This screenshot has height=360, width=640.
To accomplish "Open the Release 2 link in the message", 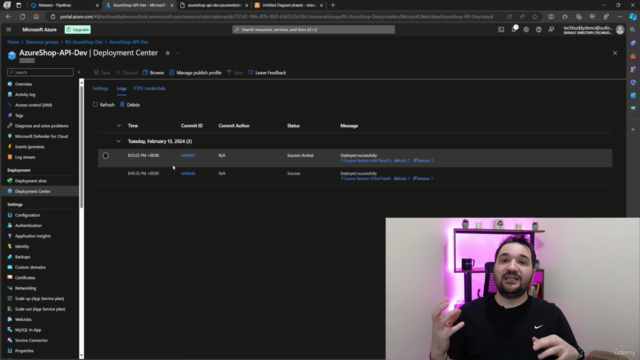I will click(423, 161).
